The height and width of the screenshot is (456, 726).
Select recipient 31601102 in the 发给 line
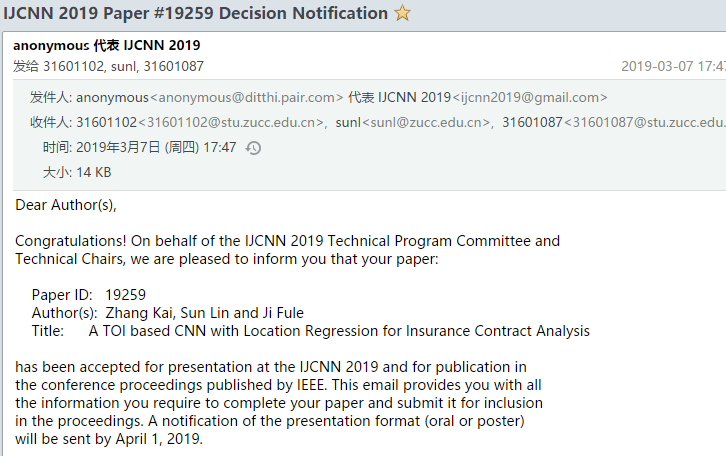coord(74,66)
